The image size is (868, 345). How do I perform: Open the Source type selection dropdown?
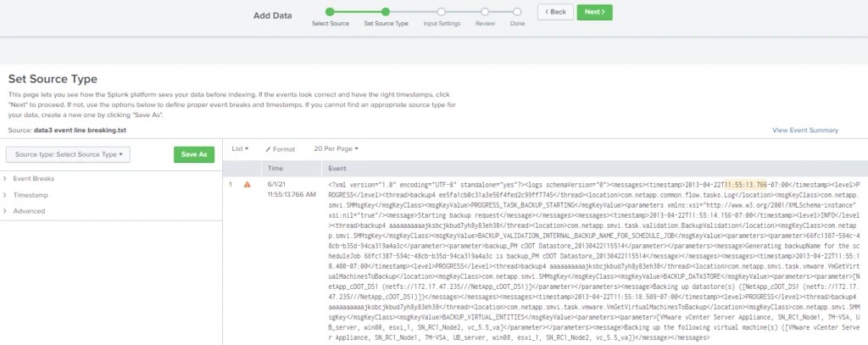[68, 154]
